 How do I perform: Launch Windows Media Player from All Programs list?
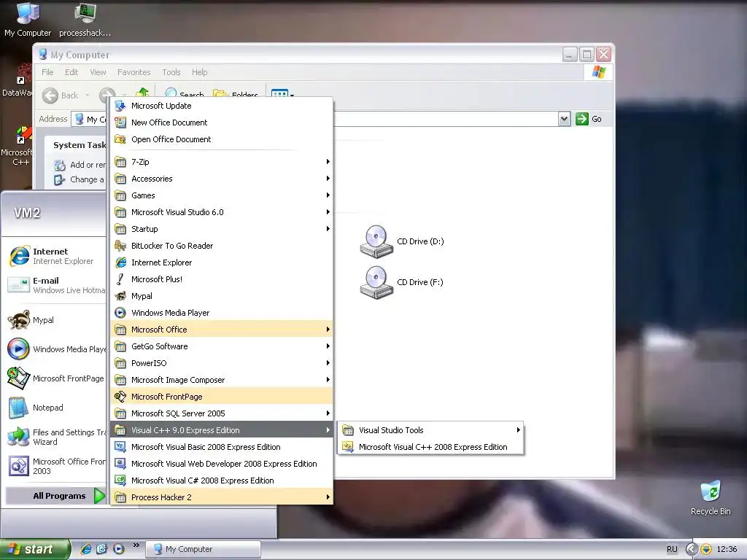point(222,313)
